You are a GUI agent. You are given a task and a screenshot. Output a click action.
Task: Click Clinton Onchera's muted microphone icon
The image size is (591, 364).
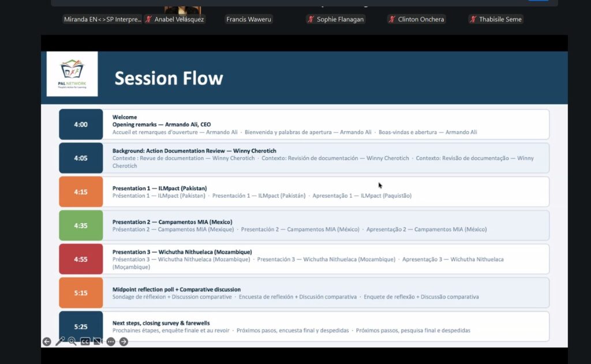(392, 19)
